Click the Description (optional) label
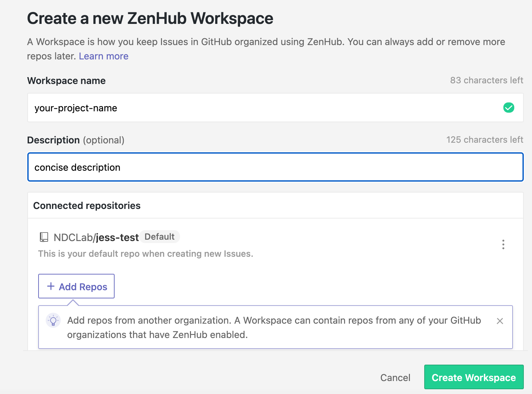 pos(76,140)
